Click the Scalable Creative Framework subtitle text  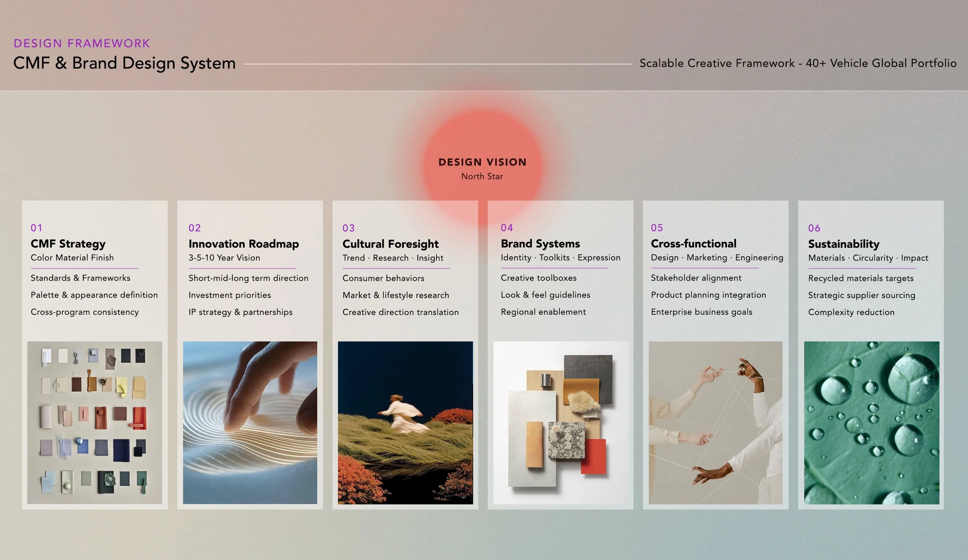798,63
